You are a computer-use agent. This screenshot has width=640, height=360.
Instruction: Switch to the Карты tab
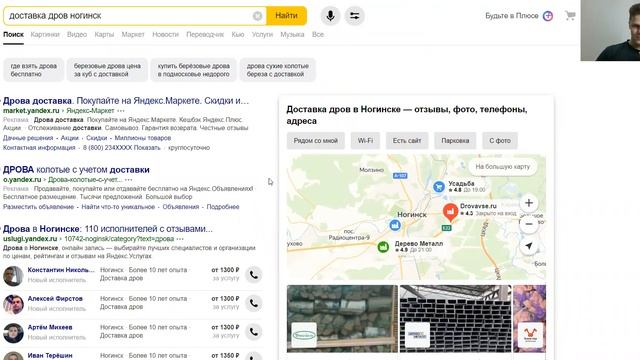tap(104, 35)
